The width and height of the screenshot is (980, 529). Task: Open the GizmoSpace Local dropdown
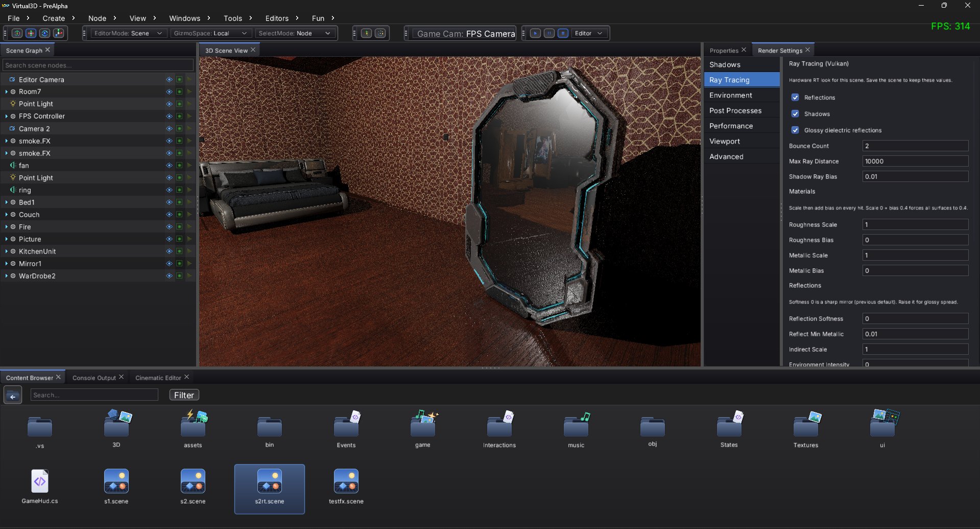pyautogui.click(x=211, y=33)
